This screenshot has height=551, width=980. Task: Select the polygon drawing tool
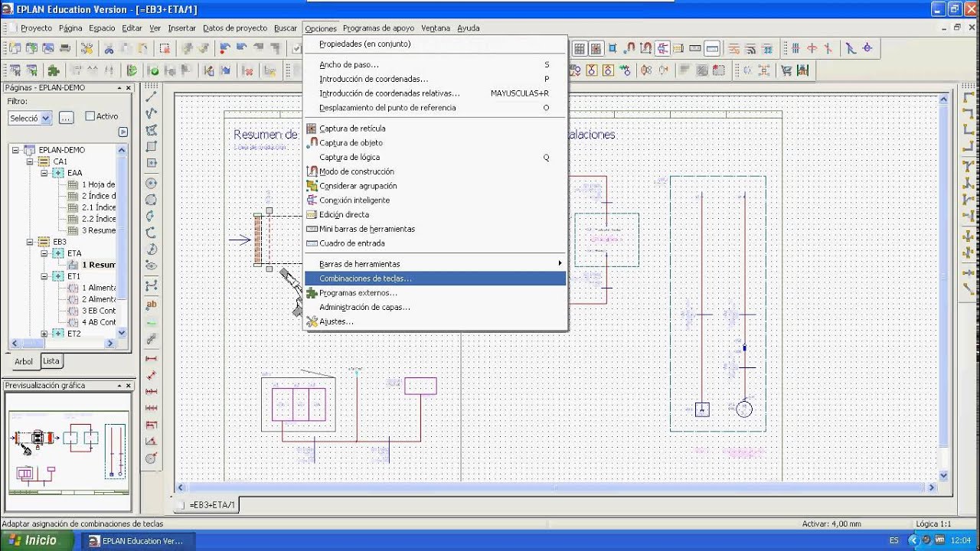point(152,130)
